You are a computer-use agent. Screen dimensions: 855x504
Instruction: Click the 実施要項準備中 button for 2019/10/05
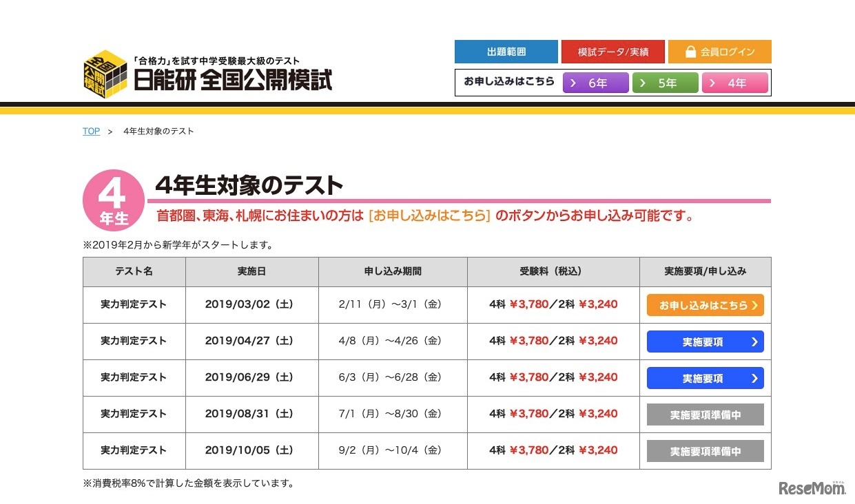(704, 450)
